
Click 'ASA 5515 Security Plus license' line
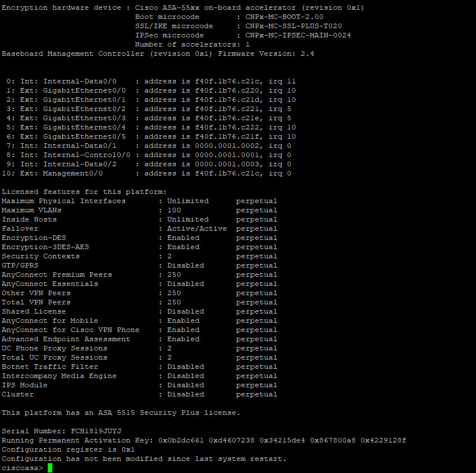coord(121,413)
